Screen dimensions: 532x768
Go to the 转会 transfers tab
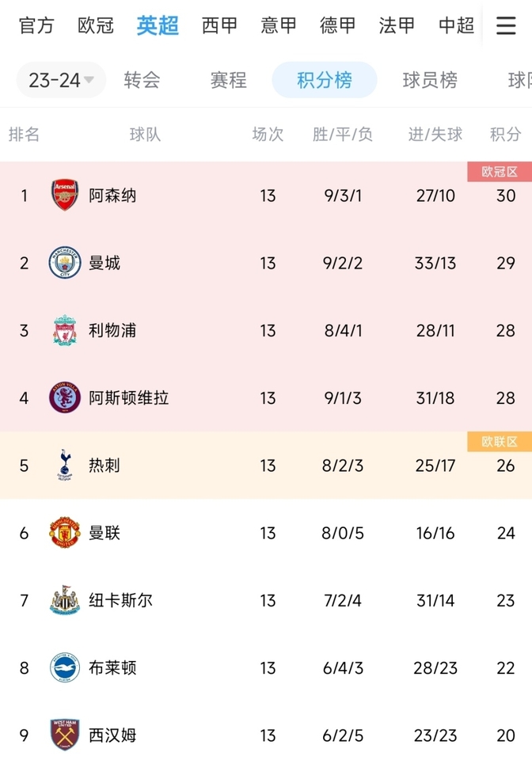click(x=142, y=80)
